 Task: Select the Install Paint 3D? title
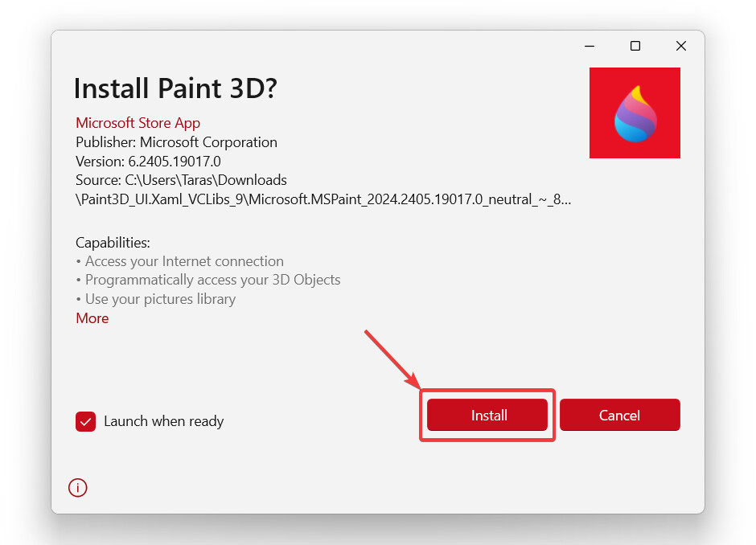click(175, 88)
